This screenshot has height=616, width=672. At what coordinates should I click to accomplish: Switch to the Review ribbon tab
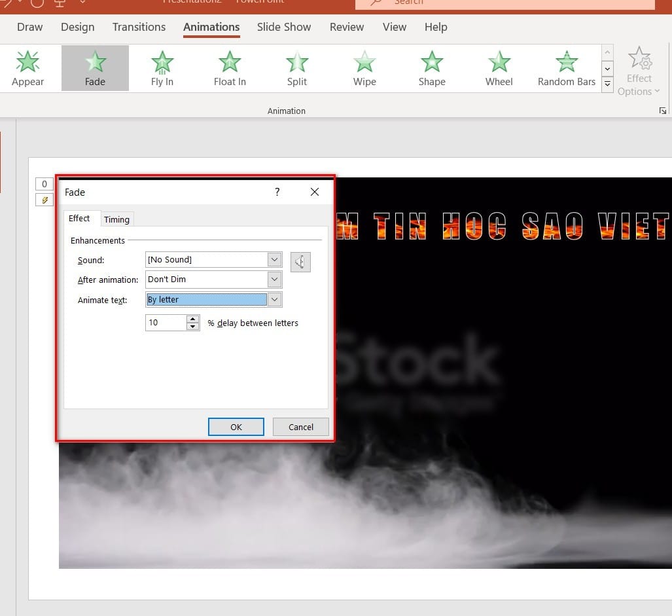coord(347,27)
